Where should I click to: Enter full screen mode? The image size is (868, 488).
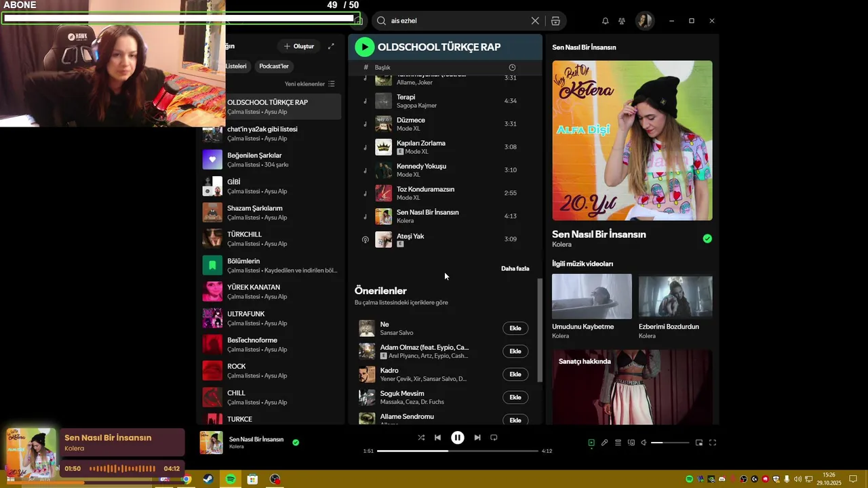(713, 443)
